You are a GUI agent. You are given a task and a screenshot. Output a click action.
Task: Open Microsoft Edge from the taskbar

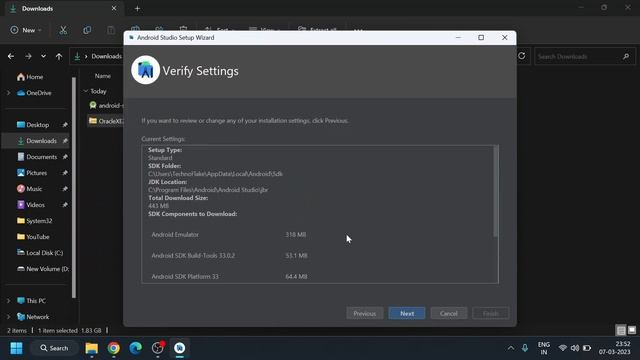click(136, 348)
